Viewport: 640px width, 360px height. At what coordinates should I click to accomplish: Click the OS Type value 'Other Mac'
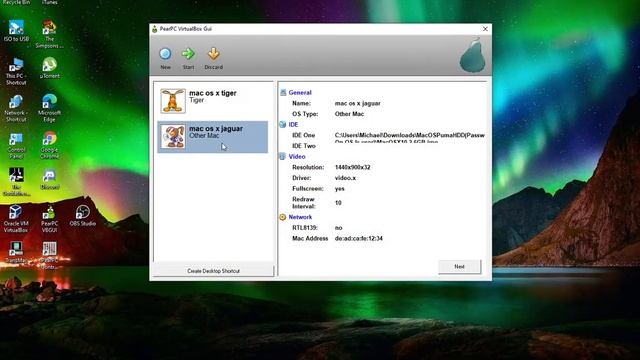(349, 114)
